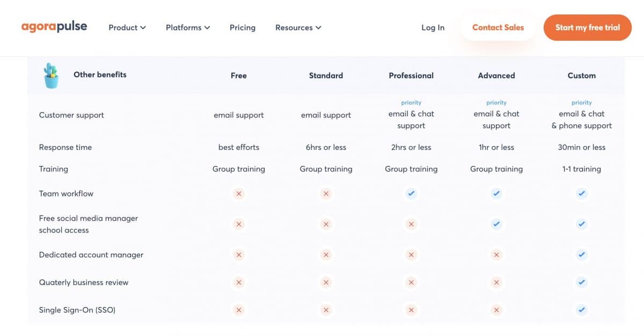Click Dedicated account manager X under Professional
Viewport: 644px width, 336px height.
click(411, 255)
